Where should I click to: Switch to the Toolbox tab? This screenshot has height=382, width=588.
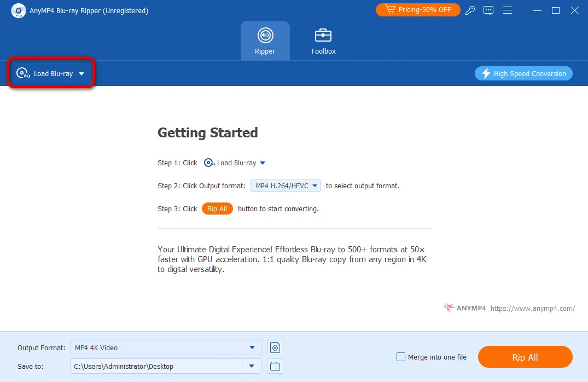323,41
